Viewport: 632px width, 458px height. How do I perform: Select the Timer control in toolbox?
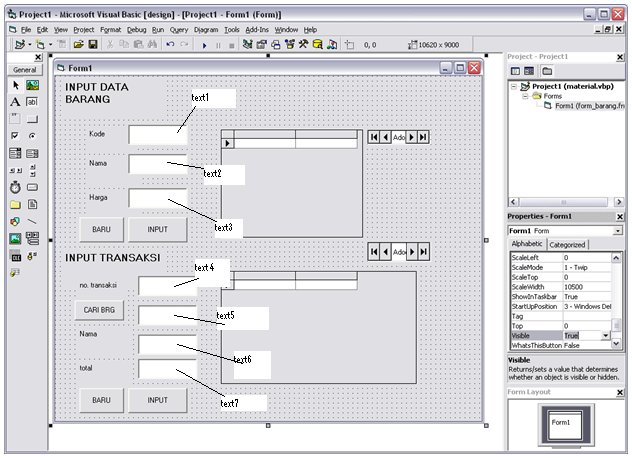(x=15, y=187)
